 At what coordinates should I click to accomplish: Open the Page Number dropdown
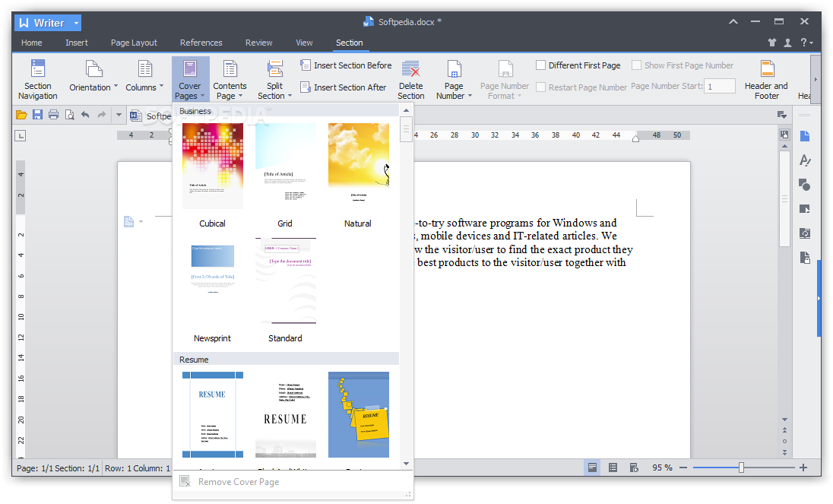[454, 80]
